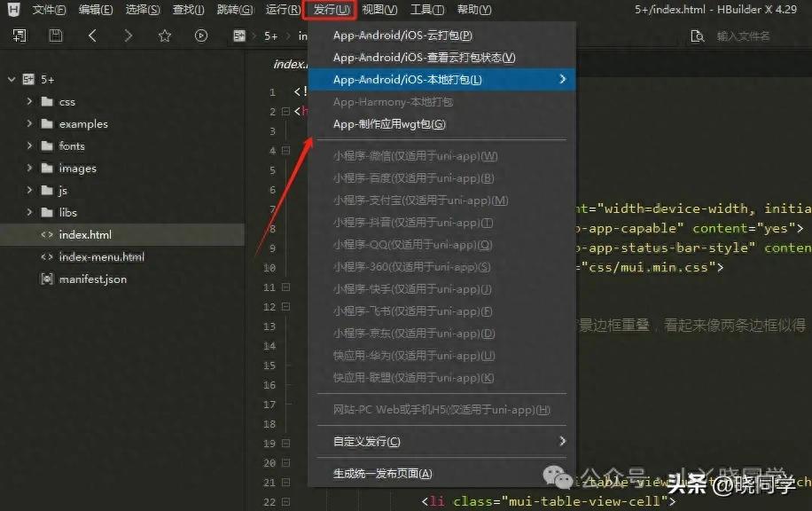812x511 pixels.
Task: Toggle code fold on line 12
Action: click(285, 307)
